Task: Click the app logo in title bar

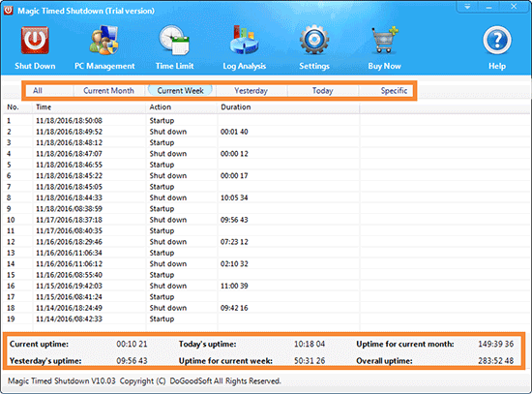Action: 8,11
